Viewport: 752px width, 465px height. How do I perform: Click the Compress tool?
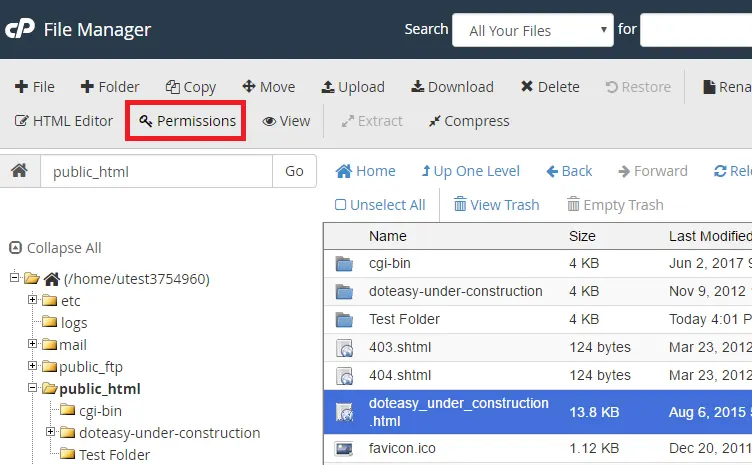coord(468,121)
